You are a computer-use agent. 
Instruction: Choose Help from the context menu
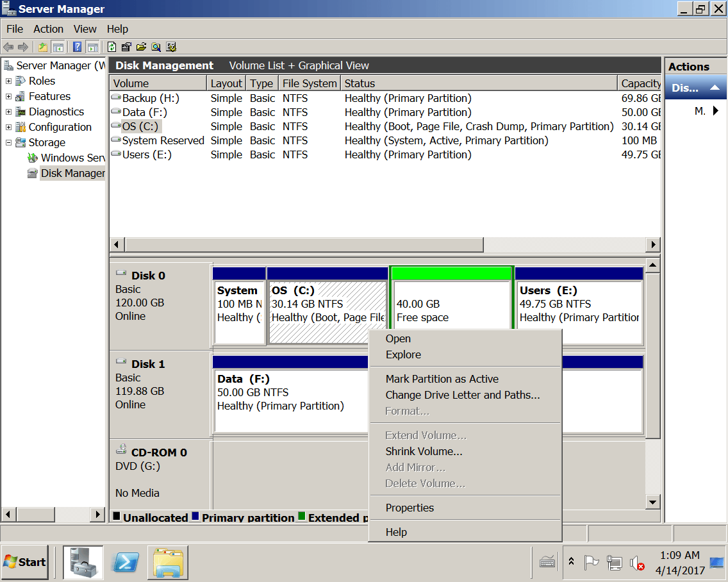point(465,532)
